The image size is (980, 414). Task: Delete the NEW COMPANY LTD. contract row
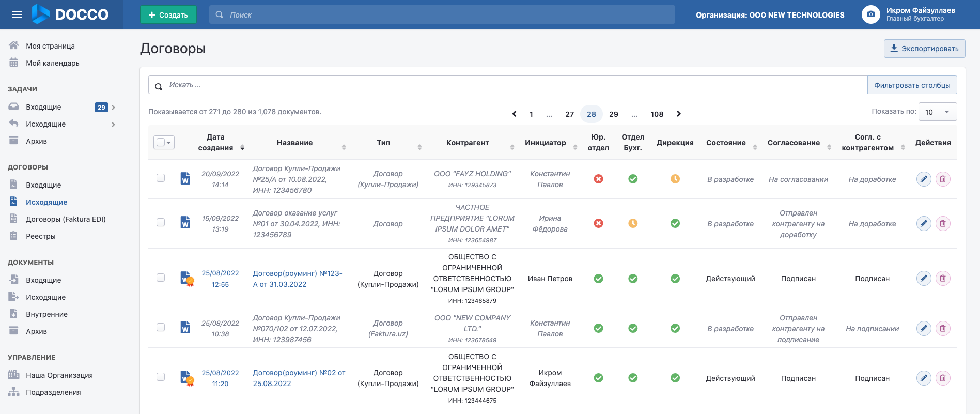point(943,328)
